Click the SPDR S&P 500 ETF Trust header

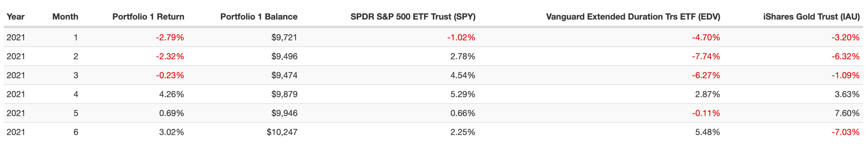tap(413, 17)
